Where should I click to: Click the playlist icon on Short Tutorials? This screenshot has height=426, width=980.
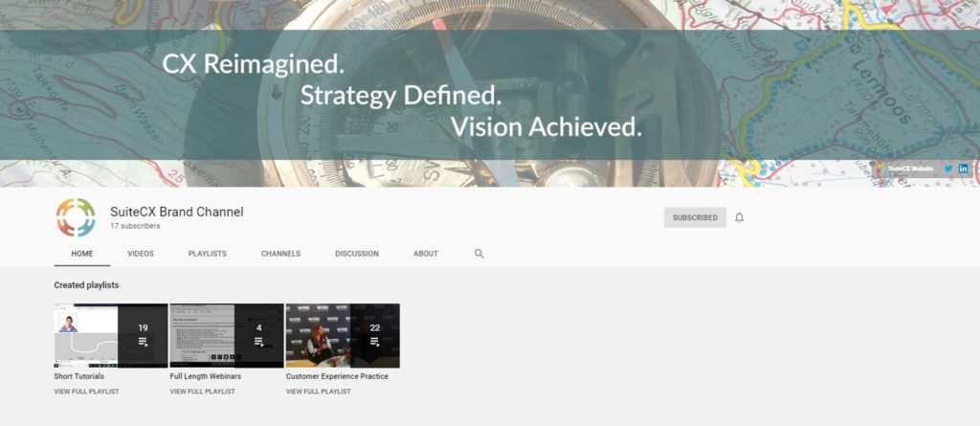tap(143, 342)
